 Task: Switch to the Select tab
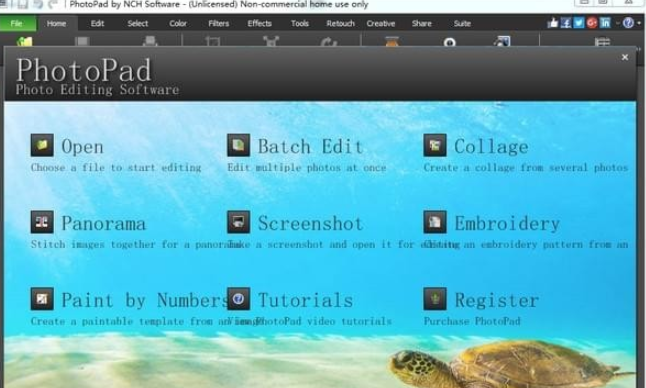coord(138,23)
